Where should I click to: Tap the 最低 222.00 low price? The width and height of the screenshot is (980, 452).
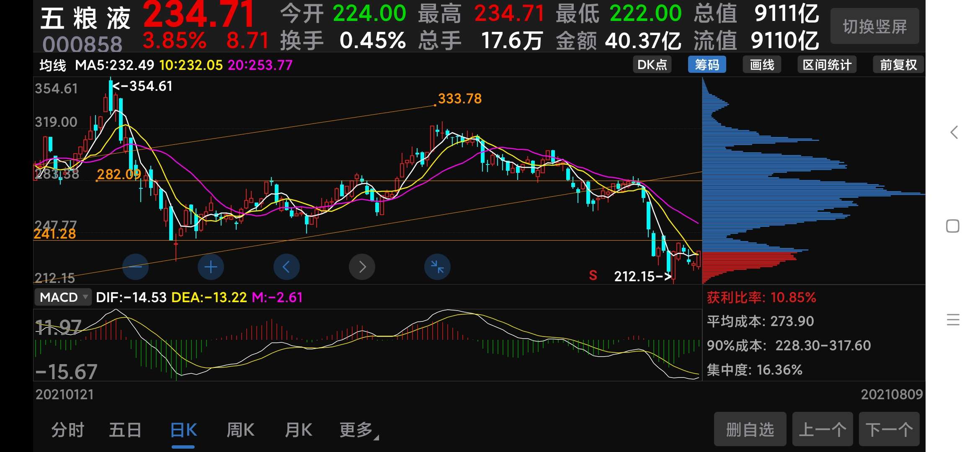tap(619, 13)
